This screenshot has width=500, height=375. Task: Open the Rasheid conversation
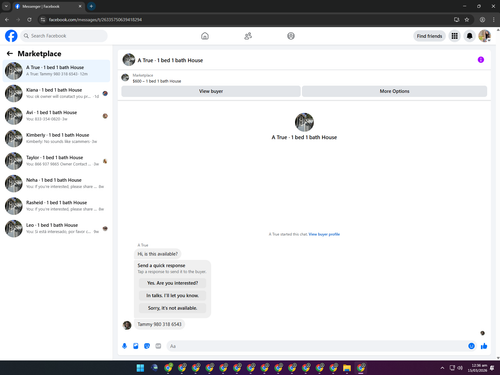[x=56, y=206]
